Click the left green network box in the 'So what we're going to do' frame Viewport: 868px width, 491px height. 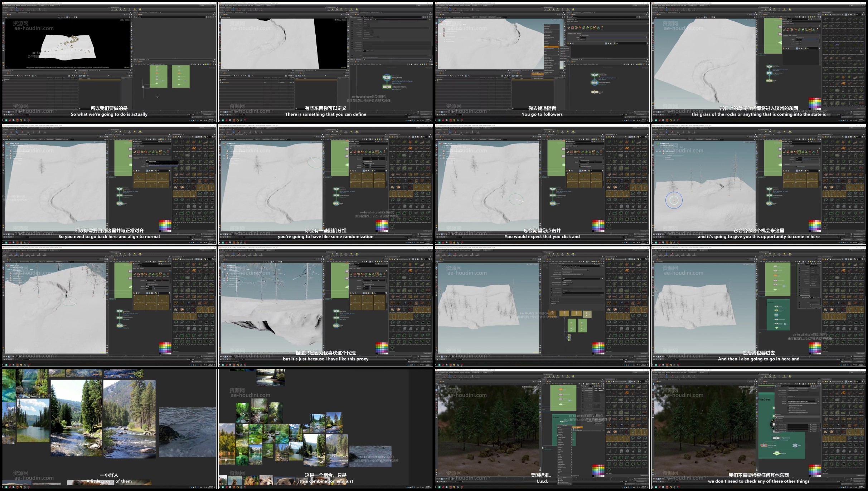click(158, 76)
